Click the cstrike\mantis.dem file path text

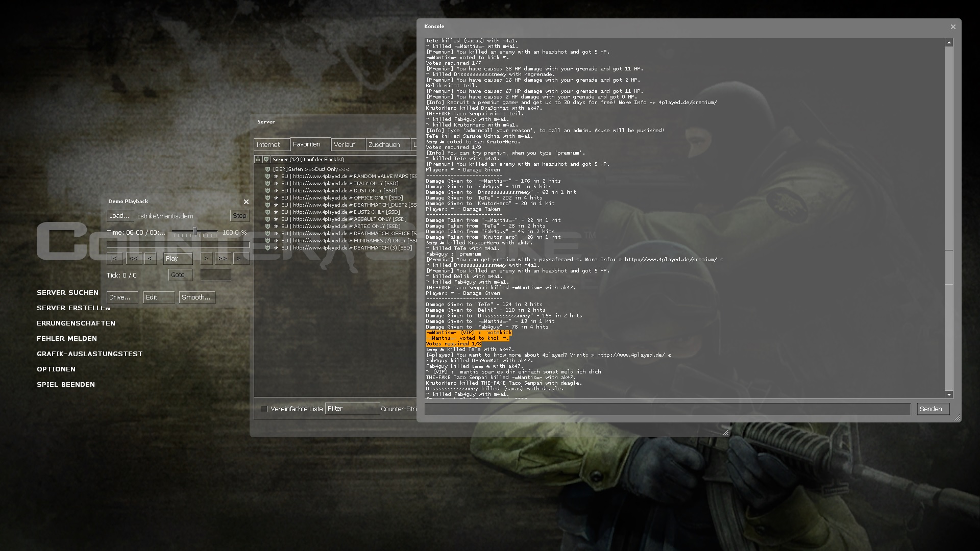pyautogui.click(x=165, y=216)
